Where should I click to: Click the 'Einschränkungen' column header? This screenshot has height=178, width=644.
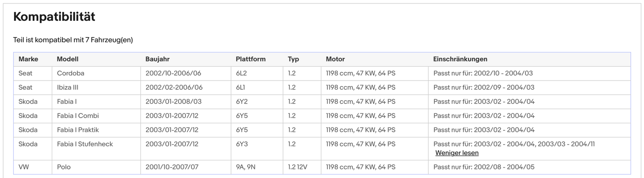460,59
